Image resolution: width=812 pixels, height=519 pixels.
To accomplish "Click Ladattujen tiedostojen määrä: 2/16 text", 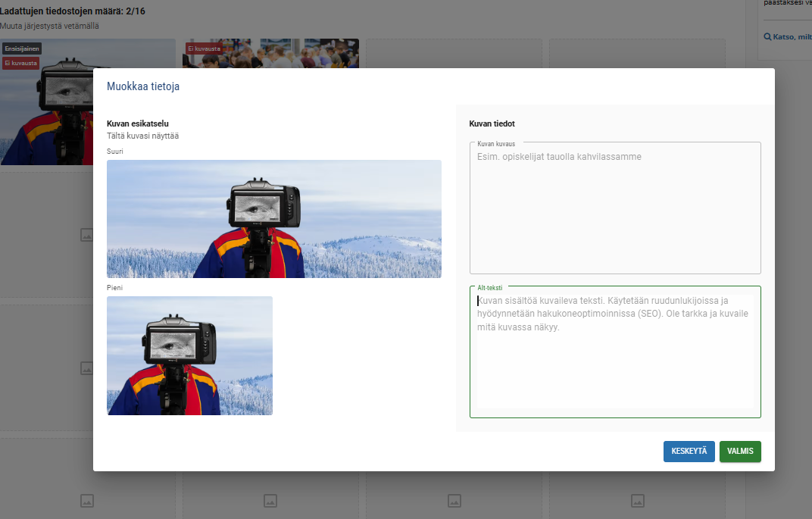I will 73,11.
